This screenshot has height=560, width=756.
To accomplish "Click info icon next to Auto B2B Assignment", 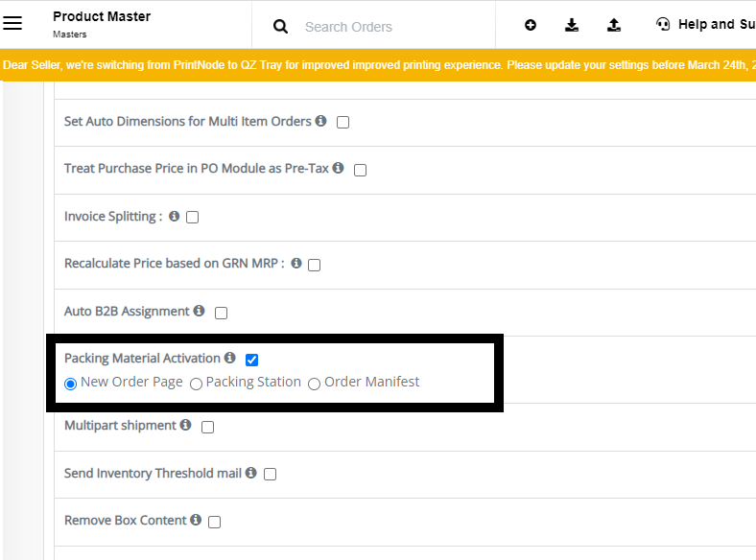I will (200, 311).
